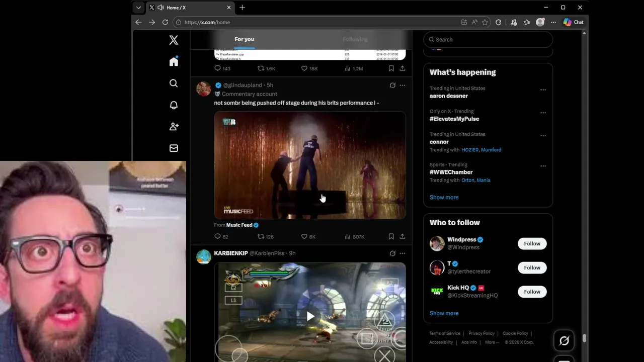Screen dimensions: 644x362
Task: Follow Kick HQ account
Action: pos(532,292)
